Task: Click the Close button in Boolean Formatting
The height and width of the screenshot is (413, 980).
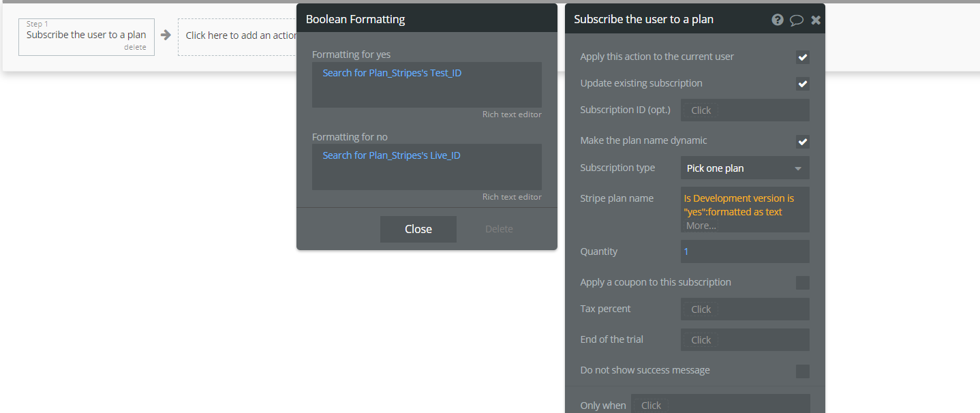Action: pos(418,229)
